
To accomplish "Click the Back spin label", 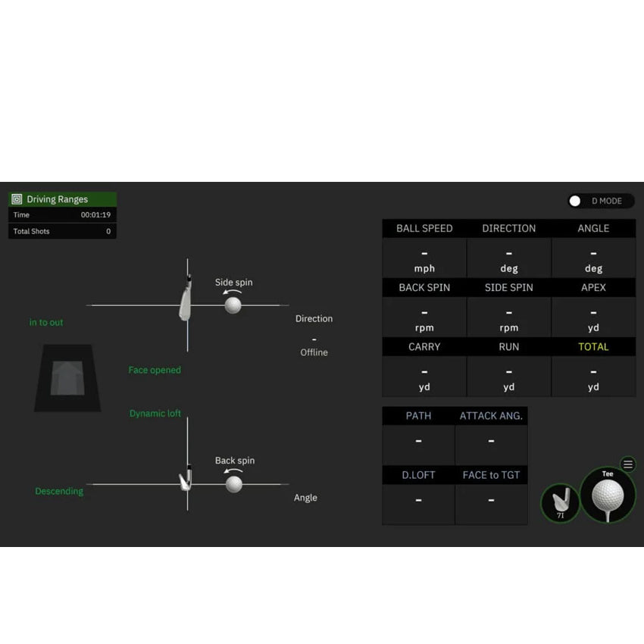I will coord(235,461).
